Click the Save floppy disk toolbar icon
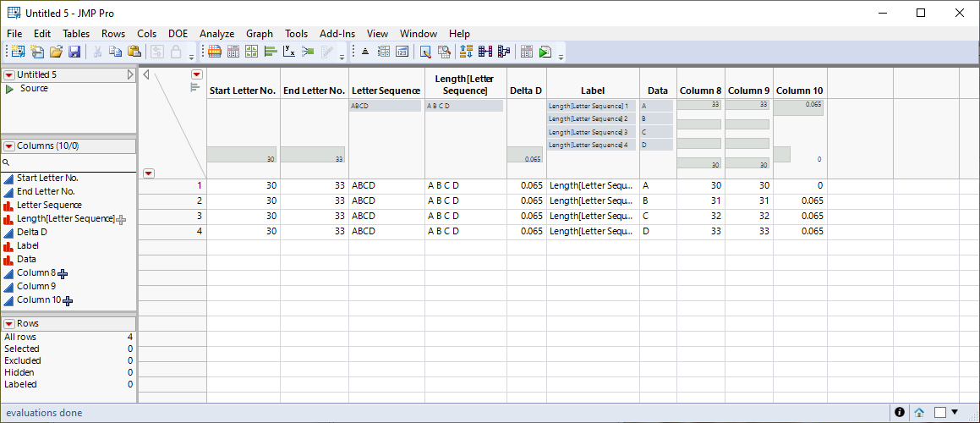Viewport: 980px width, 423px height. (x=74, y=52)
